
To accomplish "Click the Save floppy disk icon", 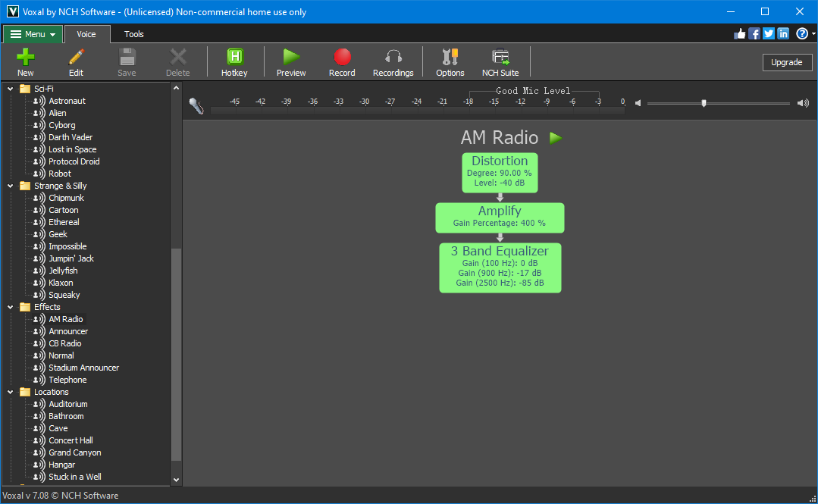I will pyautogui.click(x=127, y=57).
